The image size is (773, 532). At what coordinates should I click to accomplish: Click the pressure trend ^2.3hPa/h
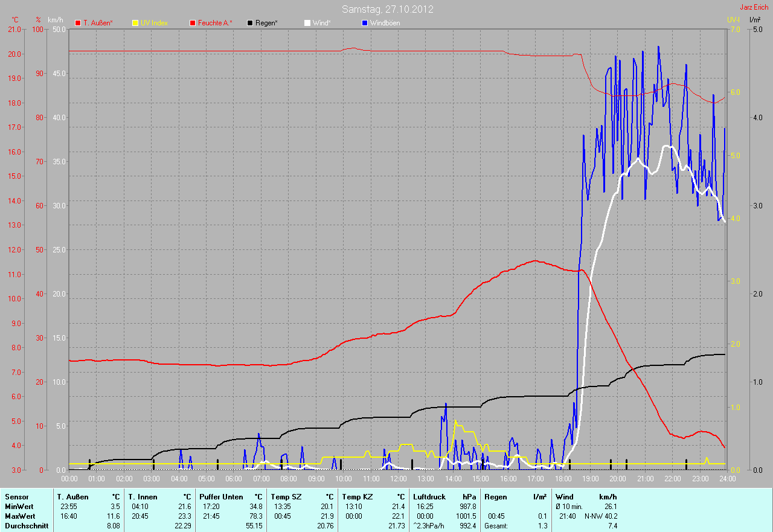(x=430, y=526)
